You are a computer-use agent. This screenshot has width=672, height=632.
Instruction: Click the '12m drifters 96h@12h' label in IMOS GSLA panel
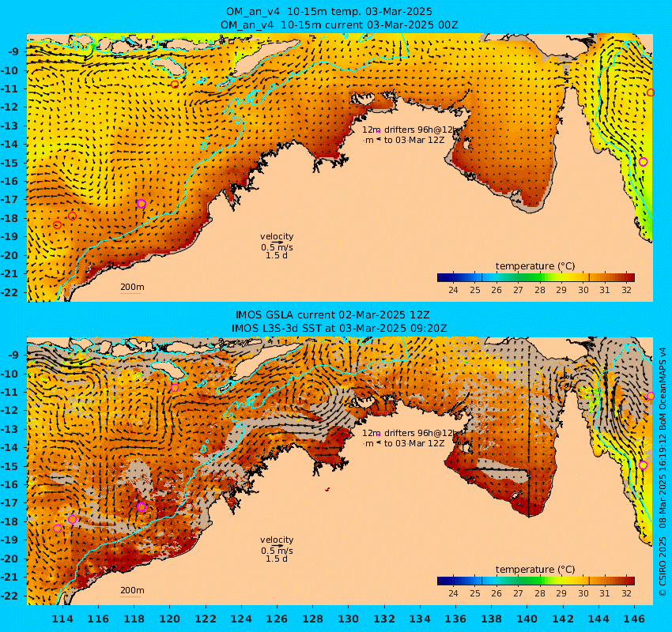point(410,433)
